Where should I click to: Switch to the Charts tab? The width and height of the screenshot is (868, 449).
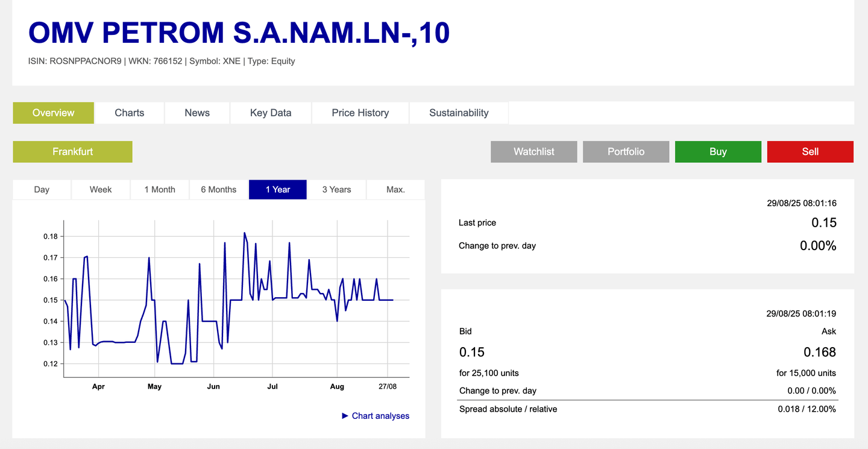129,113
